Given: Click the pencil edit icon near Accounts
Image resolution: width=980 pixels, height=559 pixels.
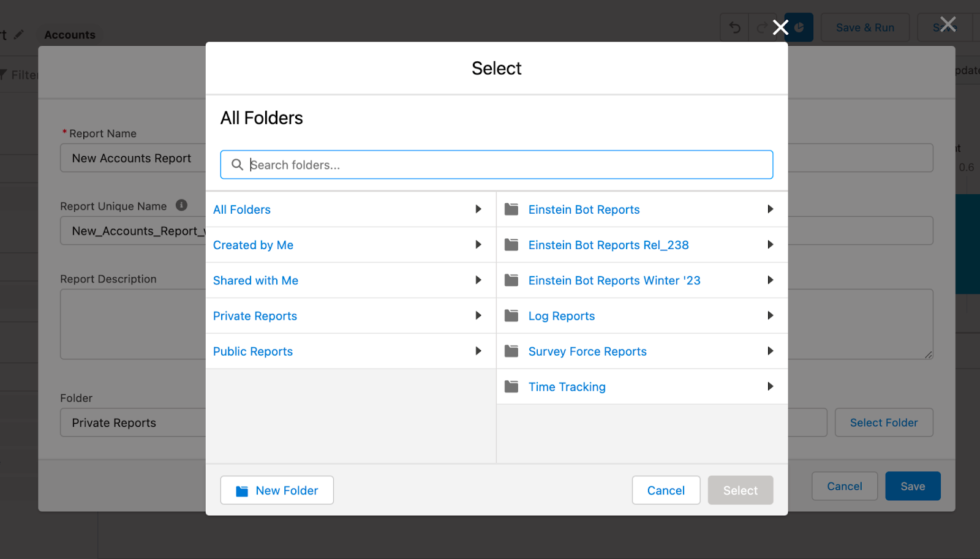Looking at the screenshot, I should point(19,34).
